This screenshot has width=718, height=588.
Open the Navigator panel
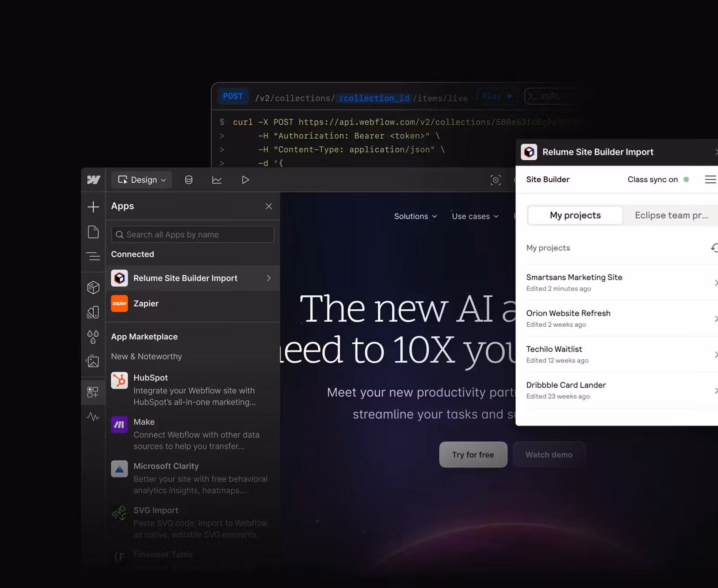[x=93, y=256]
